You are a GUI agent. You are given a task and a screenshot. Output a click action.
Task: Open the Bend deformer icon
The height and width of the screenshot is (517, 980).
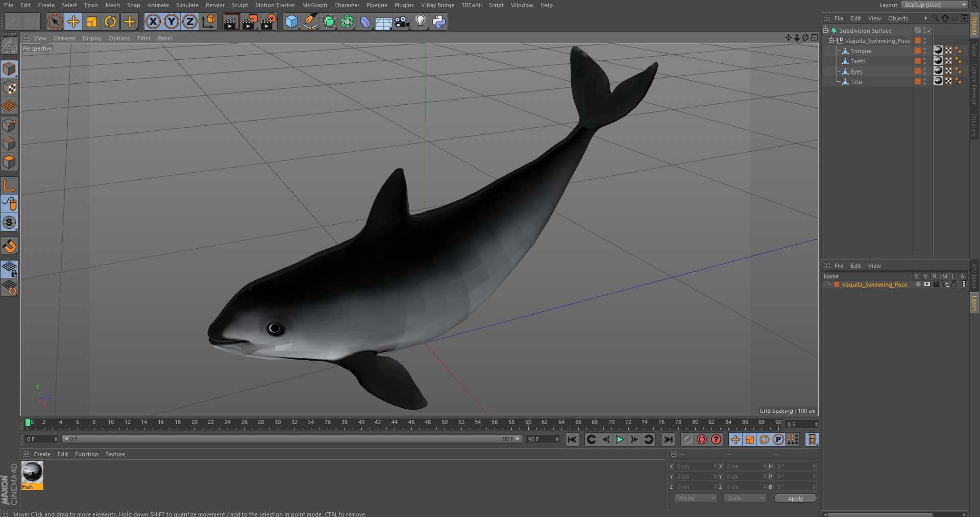tap(365, 21)
